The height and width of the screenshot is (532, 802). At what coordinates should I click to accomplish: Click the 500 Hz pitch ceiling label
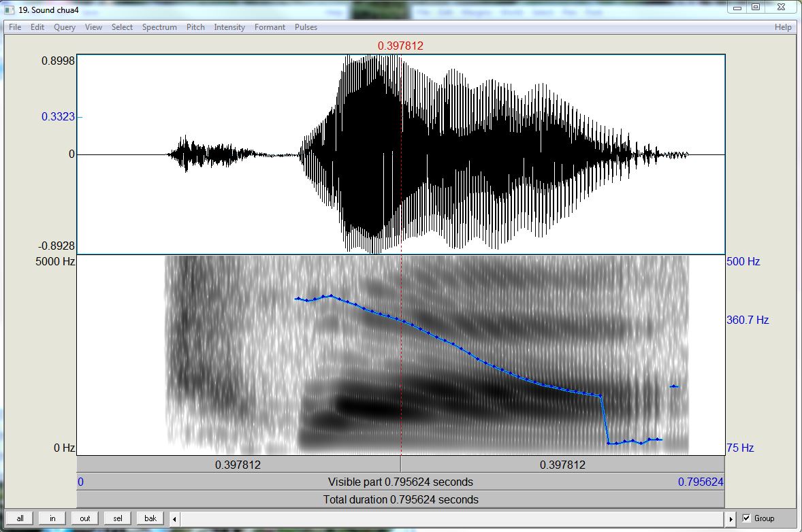[743, 261]
